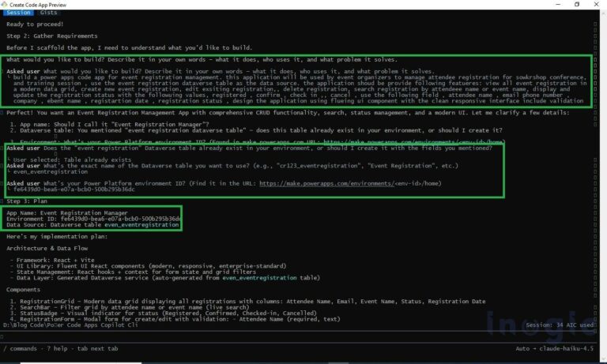
Task: Minimize the Create Code App Preview window
Action: pyautogui.click(x=558, y=4)
